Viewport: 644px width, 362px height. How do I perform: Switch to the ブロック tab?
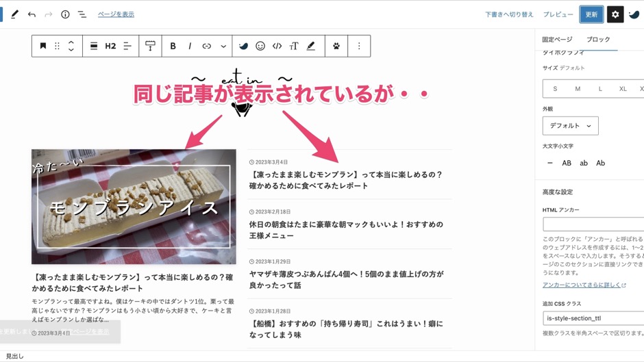(x=598, y=40)
